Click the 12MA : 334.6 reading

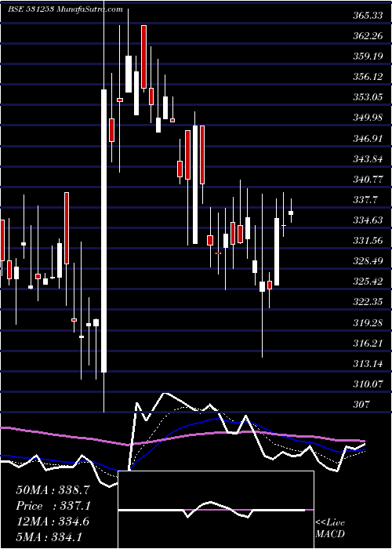point(53,522)
